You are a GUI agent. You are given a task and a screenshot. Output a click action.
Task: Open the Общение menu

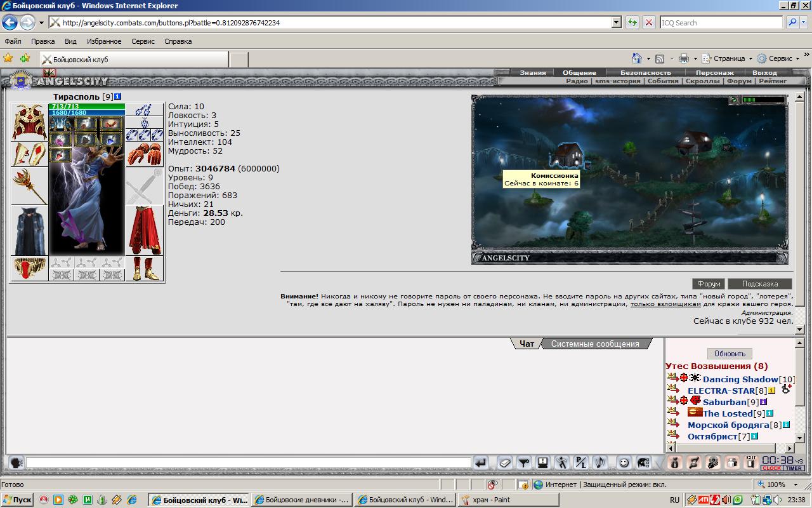tap(579, 72)
